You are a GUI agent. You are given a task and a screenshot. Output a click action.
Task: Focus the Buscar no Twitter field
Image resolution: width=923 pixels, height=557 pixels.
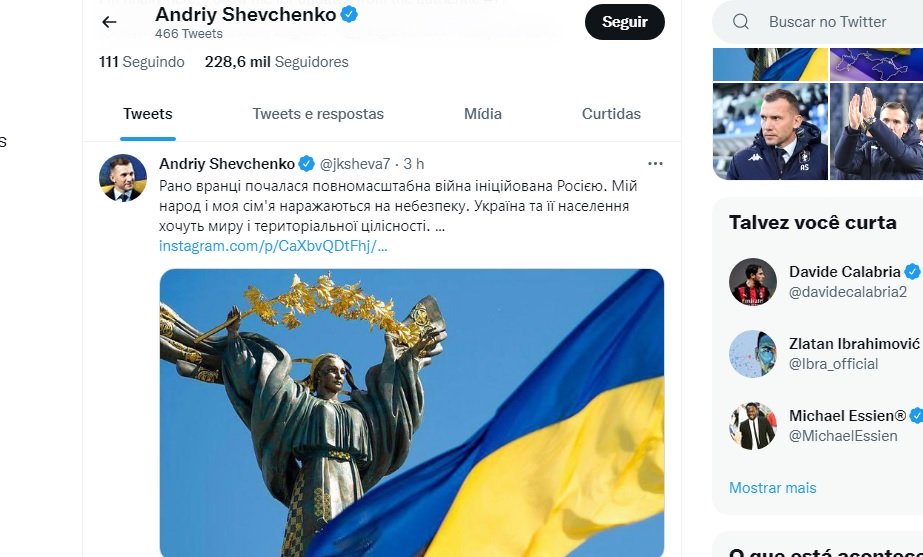827,22
